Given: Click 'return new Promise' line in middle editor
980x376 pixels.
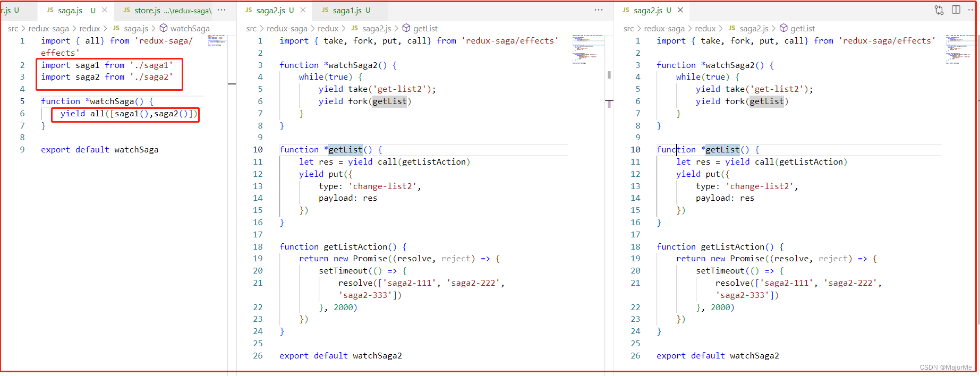Looking at the screenshot, I should click(x=399, y=259).
